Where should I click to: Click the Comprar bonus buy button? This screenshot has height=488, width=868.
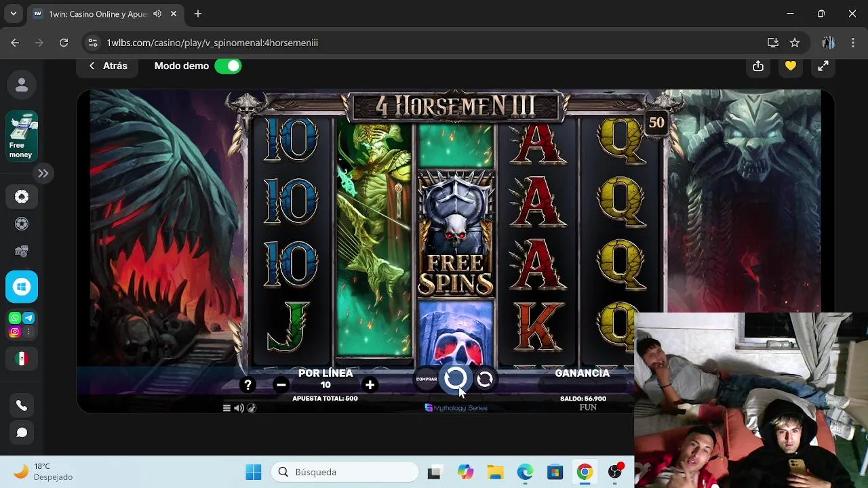point(427,380)
